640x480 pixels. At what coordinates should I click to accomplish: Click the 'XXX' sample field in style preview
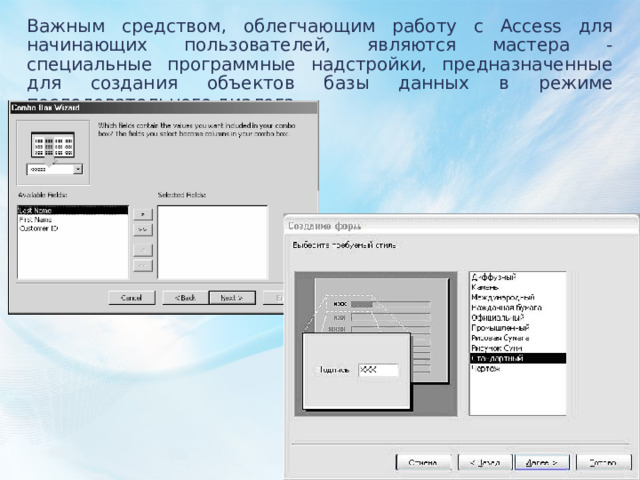pyautogui.click(x=378, y=370)
